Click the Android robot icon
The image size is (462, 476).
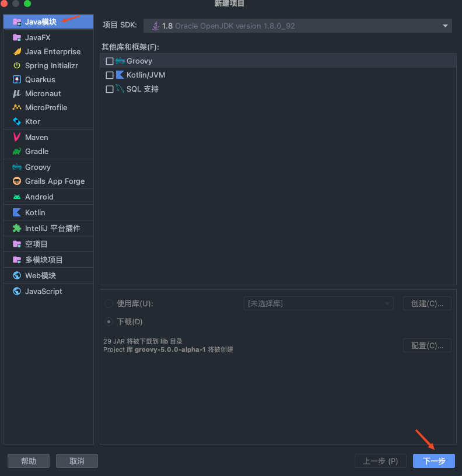click(x=17, y=197)
